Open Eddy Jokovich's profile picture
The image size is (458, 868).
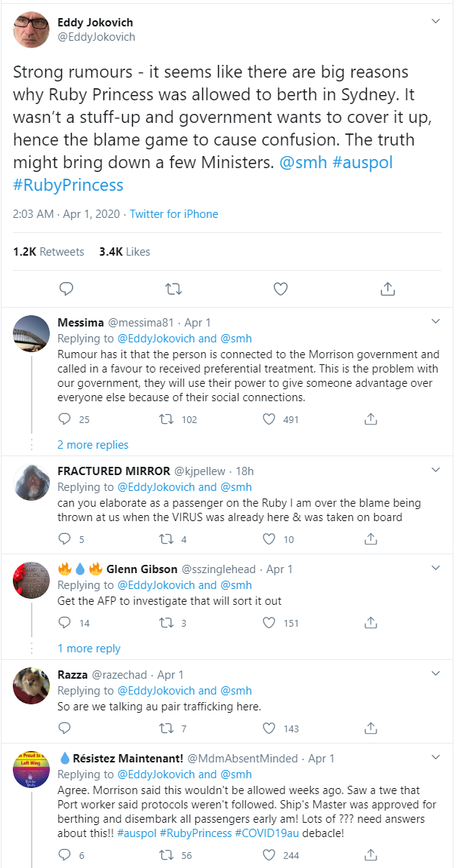click(x=32, y=29)
